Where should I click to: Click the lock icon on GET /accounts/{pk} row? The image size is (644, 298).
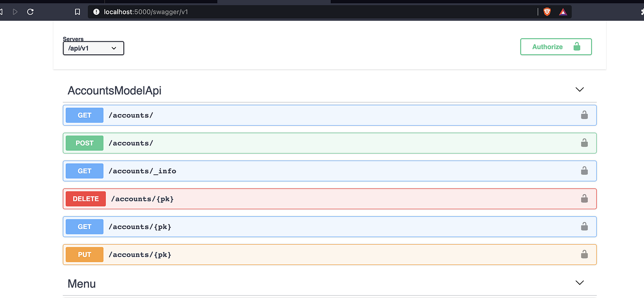(584, 226)
